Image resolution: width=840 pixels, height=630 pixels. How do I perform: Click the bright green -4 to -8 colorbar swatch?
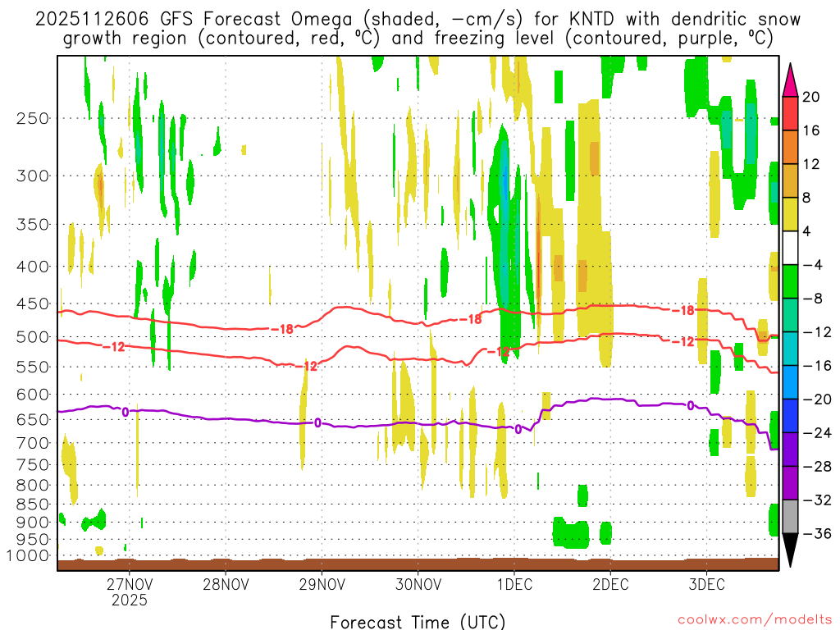click(790, 282)
